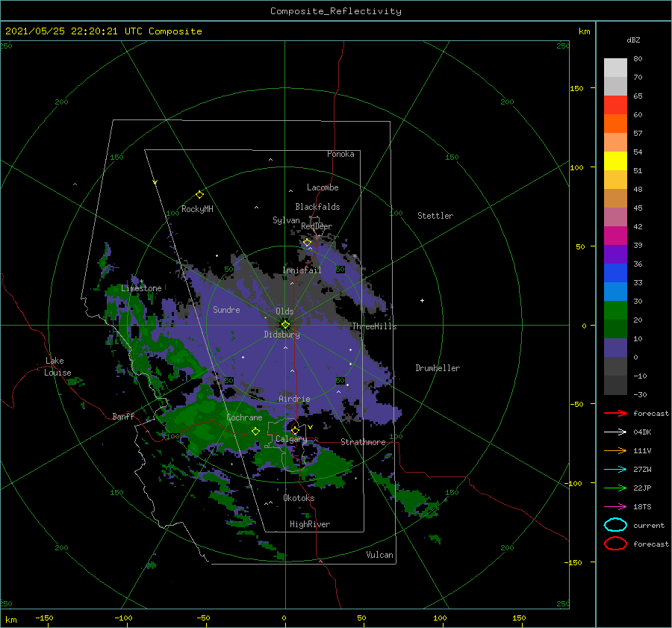Click the yellow diamond marker above Calgary
The width and height of the screenshot is (672, 628).
295,430
